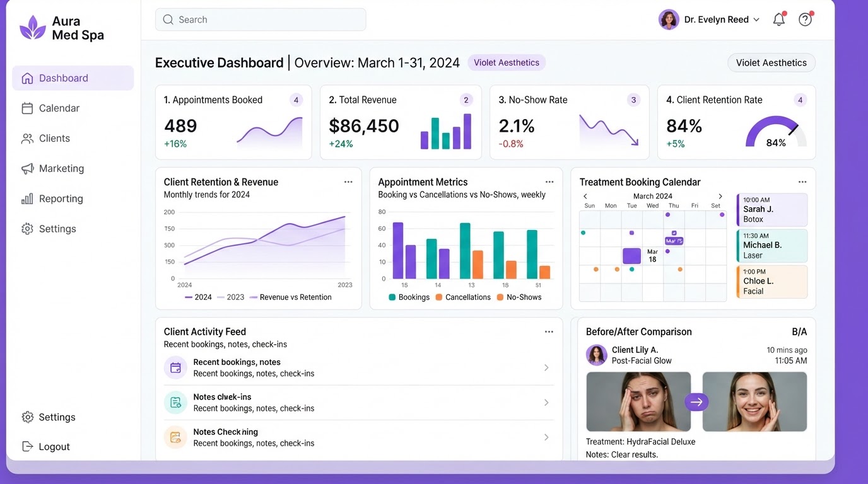Click the 489 appointments value

(180, 126)
